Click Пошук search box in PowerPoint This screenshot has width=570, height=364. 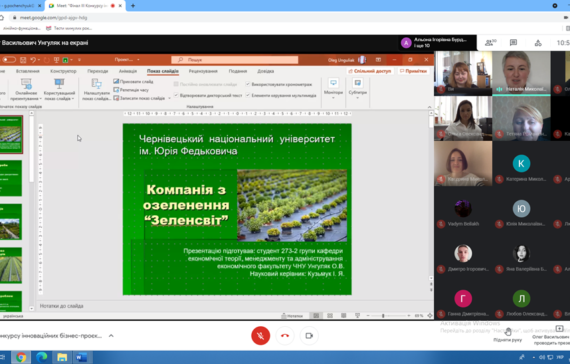tap(234, 60)
